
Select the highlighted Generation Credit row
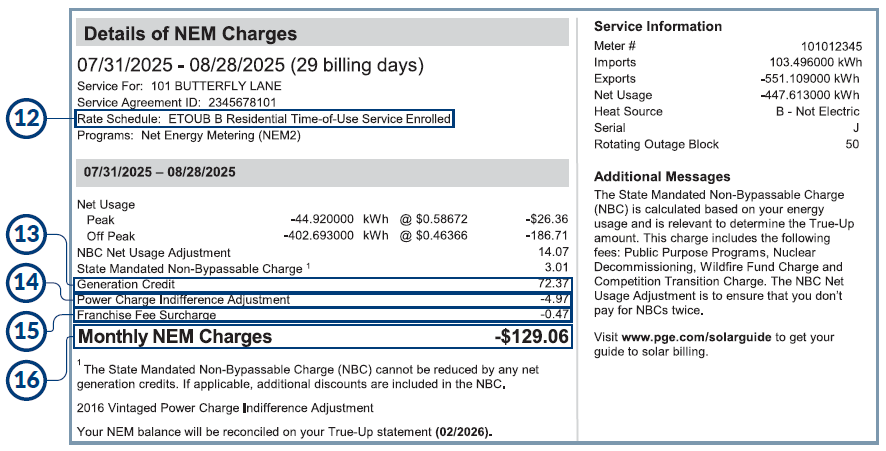pyautogui.click(x=322, y=285)
